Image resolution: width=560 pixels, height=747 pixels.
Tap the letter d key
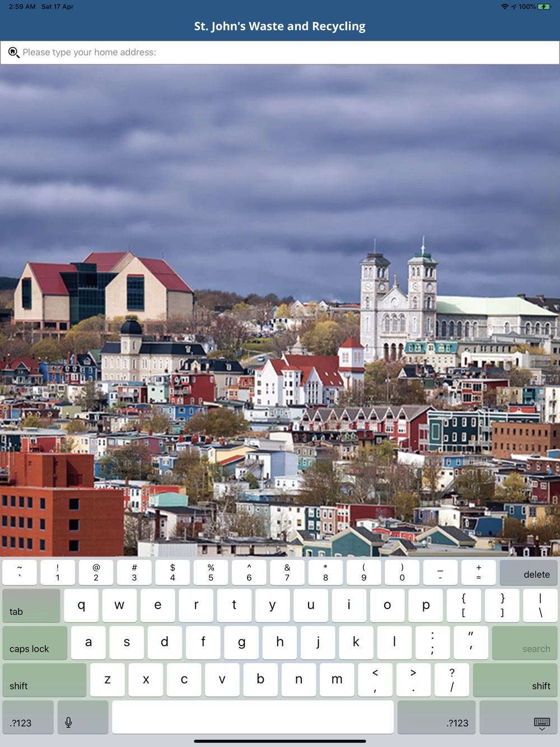[165, 642]
